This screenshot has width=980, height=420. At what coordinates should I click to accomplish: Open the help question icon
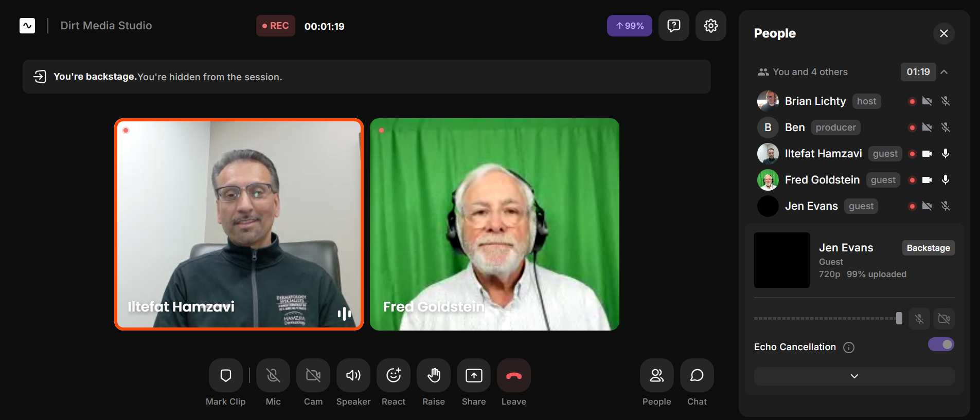coord(674,26)
